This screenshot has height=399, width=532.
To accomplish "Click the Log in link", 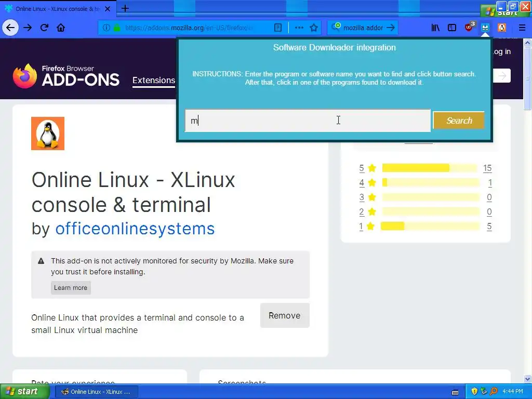I will [502, 51].
